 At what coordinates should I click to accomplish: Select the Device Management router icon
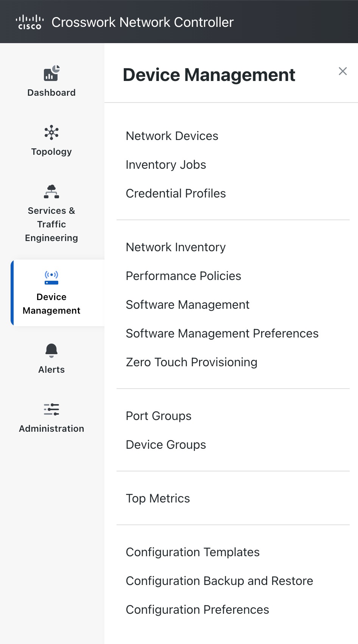51,278
